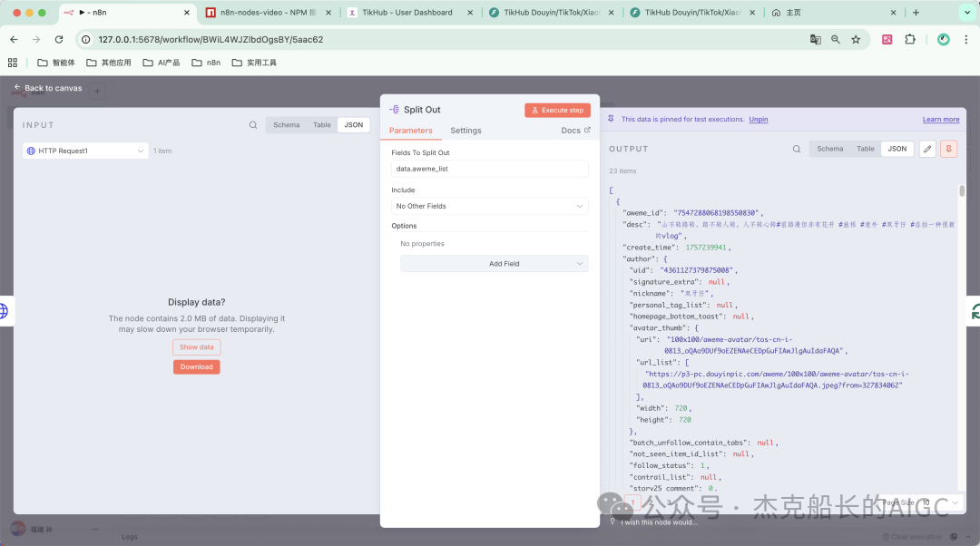Viewport: 980px width, 546px height.
Task: Open the tab search chevron
Action: [x=967, y=13]
